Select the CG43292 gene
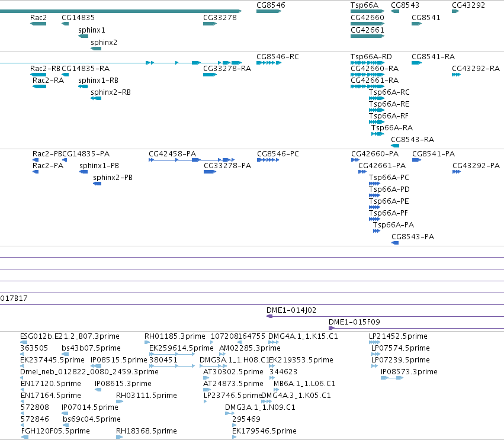504x440 pixels. click(x=455, y=11)
